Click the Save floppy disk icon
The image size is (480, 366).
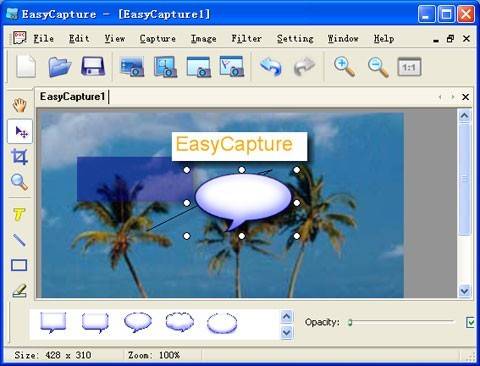pyautogui.click(x=93, y=66)
